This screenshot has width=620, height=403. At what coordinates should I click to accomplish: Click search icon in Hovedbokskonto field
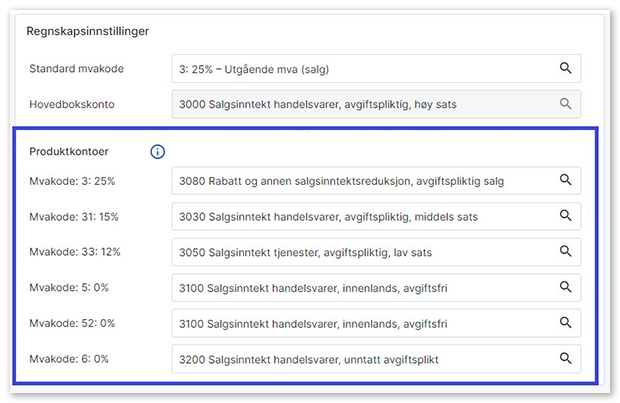click(x=565, y=103)
